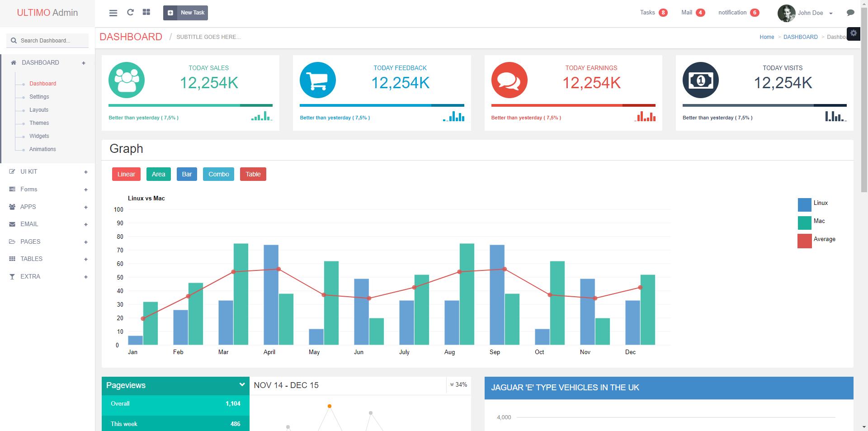The width and height of the screenshot is (868, 431).
Task: Expand the EMAIL sidebar section
Action: coord(86,224)
